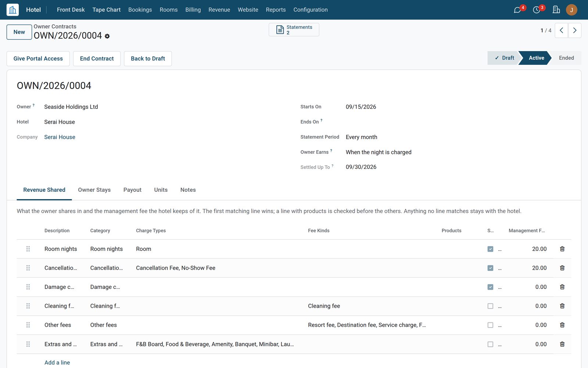This screenshot has height=368, width=588.
Task: Select the Ended status stage
Action: point(566,58)
